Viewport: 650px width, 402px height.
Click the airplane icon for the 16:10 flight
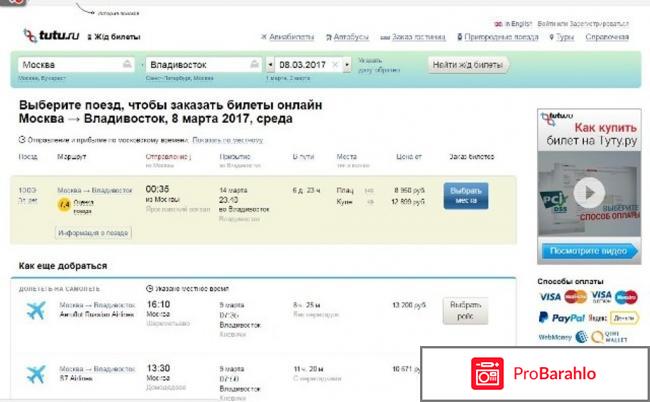[36, 310]
